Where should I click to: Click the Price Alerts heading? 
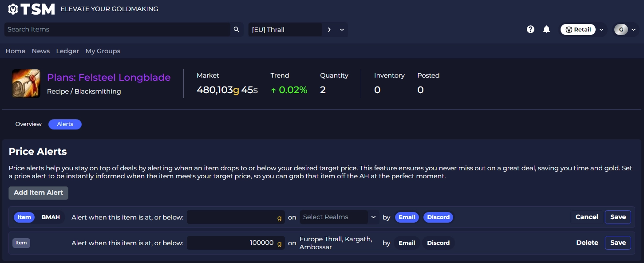[x=38, y=152]
